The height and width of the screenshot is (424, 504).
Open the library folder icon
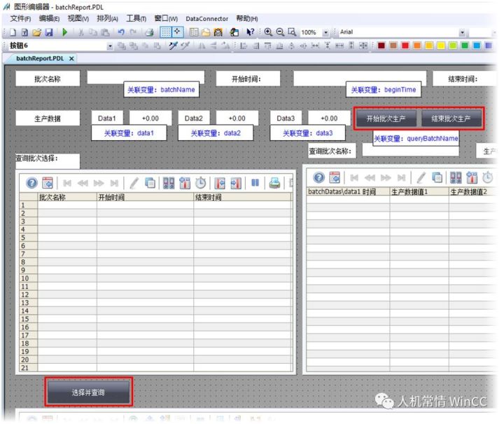206,32
